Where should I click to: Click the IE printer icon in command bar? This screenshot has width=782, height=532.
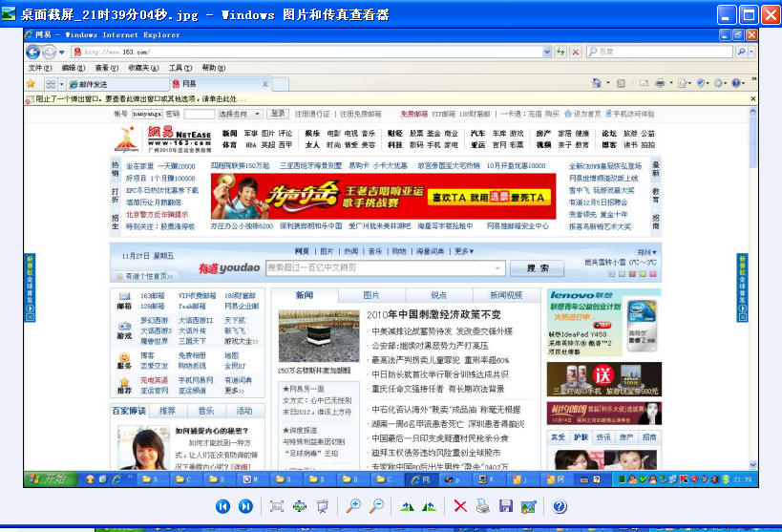tap(660, 83)
